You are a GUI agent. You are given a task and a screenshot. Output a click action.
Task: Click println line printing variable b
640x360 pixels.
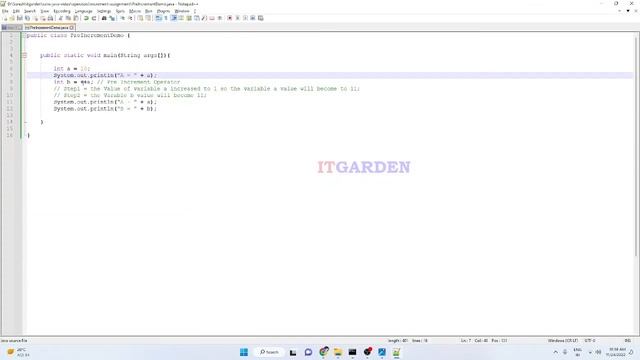[x=105, y=109]
